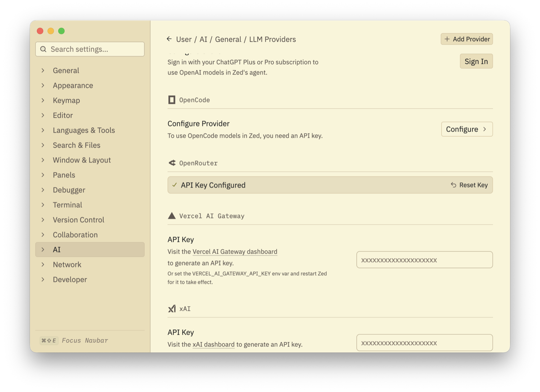540x392 pixels.
Task: Expand the AI section chevron
Action: click(43, 250)
